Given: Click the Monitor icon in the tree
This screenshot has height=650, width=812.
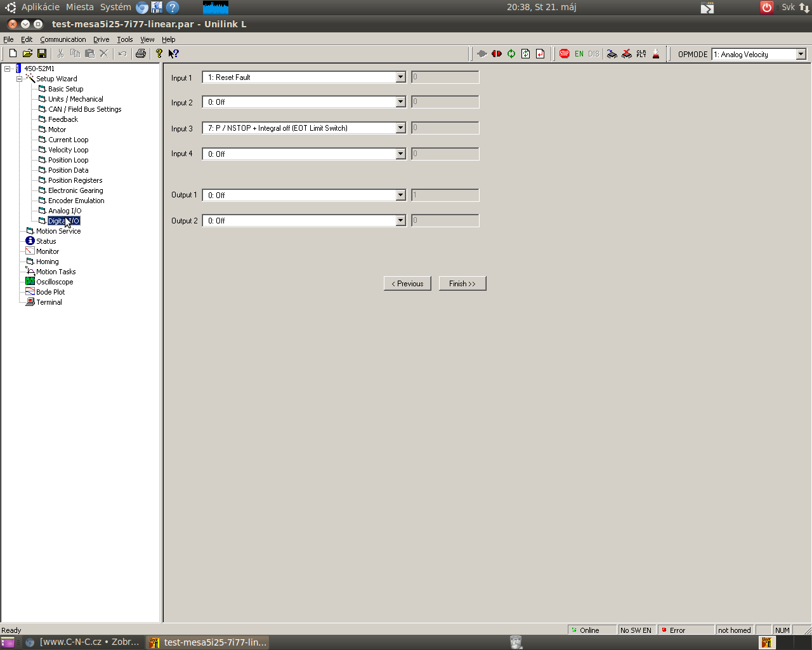Looking at the screenshot, I should [x=30, y=251].
